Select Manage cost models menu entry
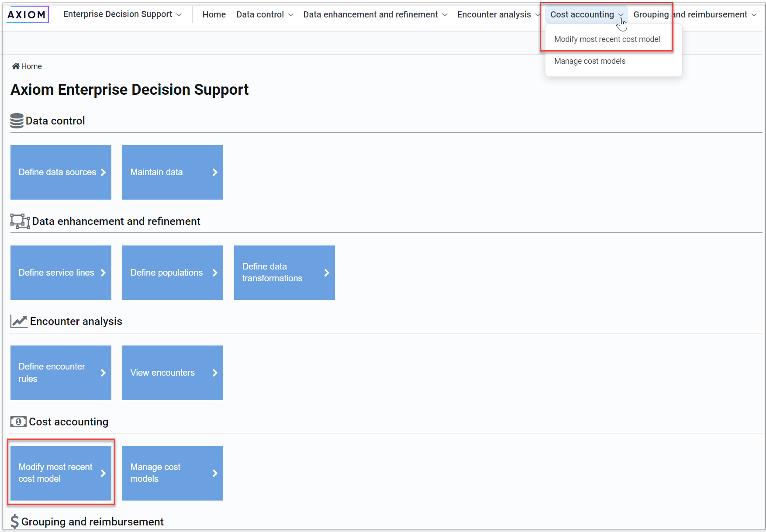 click(590, 61)
